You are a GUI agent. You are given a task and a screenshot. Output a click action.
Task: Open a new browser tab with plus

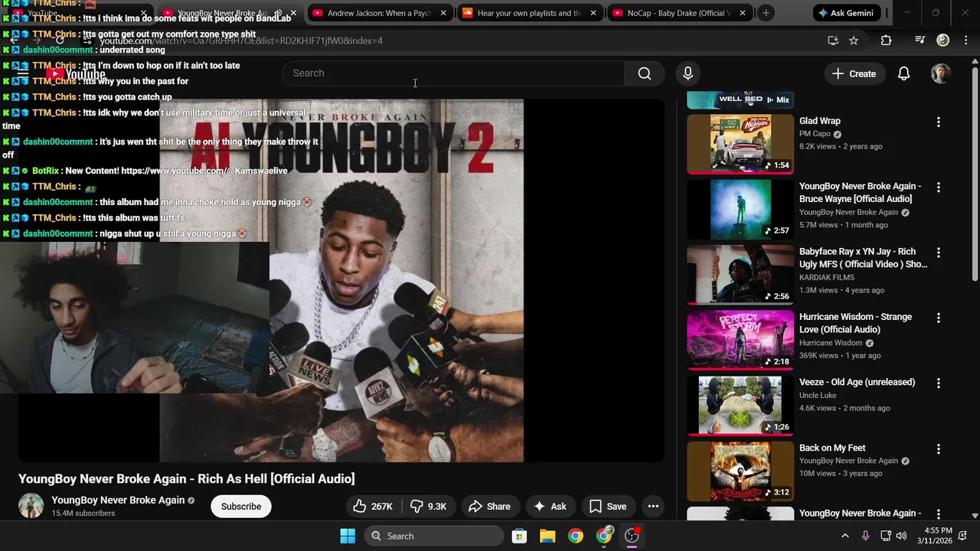tap(766, 13)
